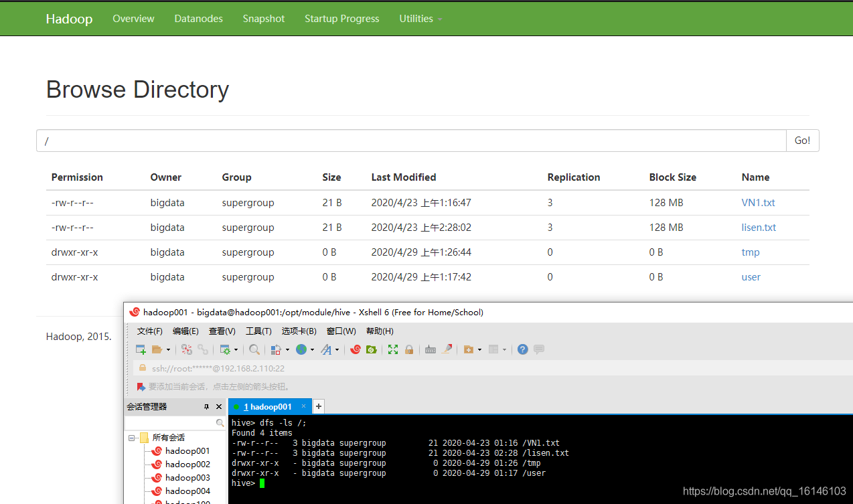Open the user directory link

click(751, 277)
